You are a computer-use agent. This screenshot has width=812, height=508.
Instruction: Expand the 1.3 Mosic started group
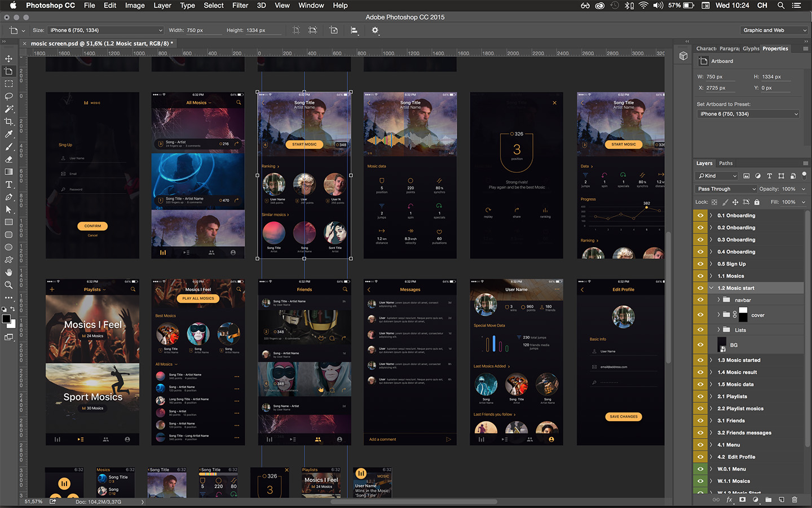pos(711,360)
